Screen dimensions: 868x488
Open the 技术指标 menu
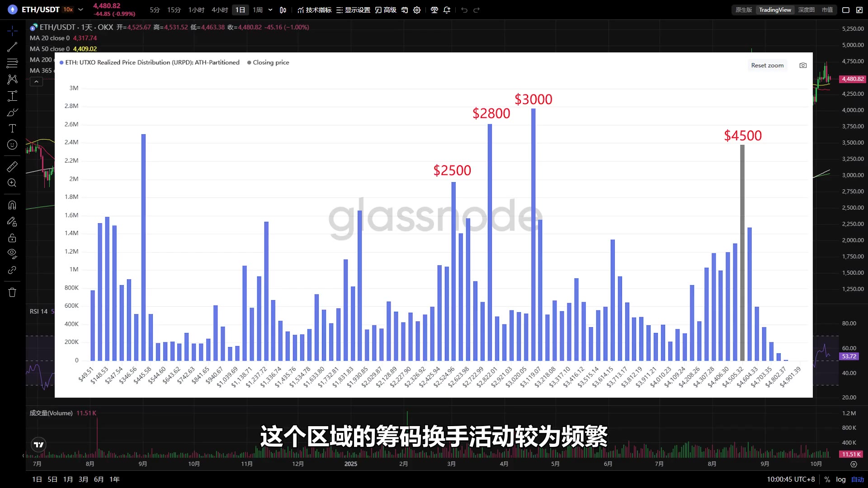coord(314,9)
